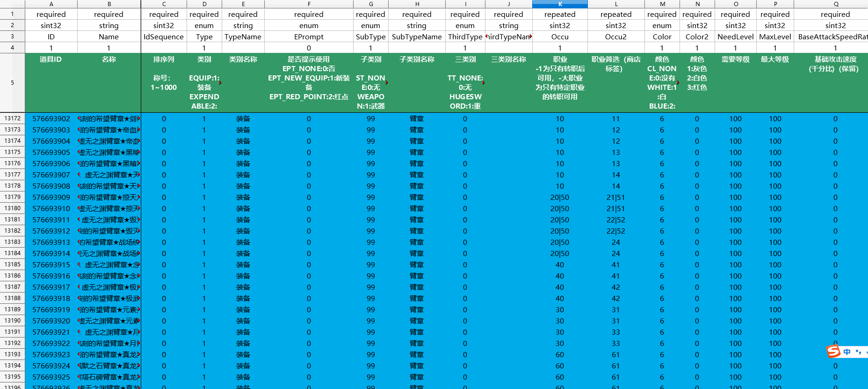The width and height of the screenshot is (868, 389).
Task: Click the 'EPrompt' header cell
Action: pyautogui.click(x=309, y=37)
